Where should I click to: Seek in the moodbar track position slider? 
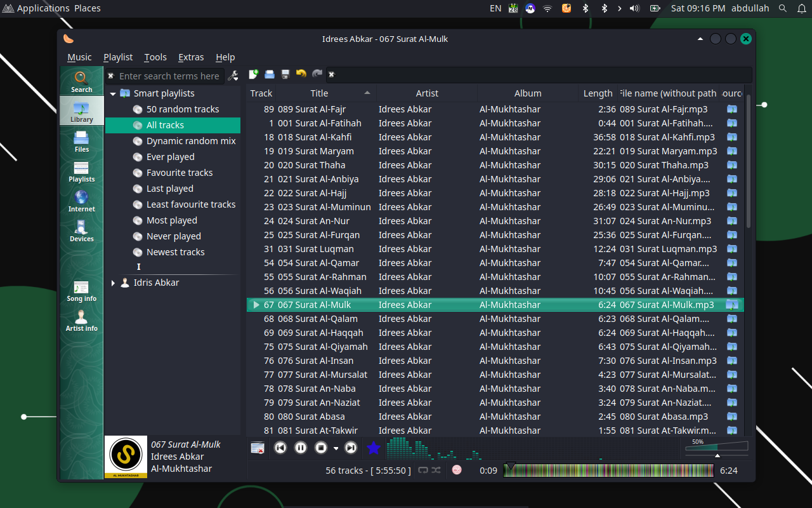(x=609, y=470)
